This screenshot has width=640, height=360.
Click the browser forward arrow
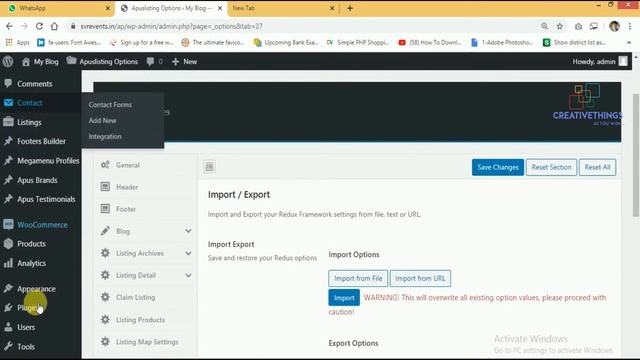pyautogui.click(x=24, y=26)
